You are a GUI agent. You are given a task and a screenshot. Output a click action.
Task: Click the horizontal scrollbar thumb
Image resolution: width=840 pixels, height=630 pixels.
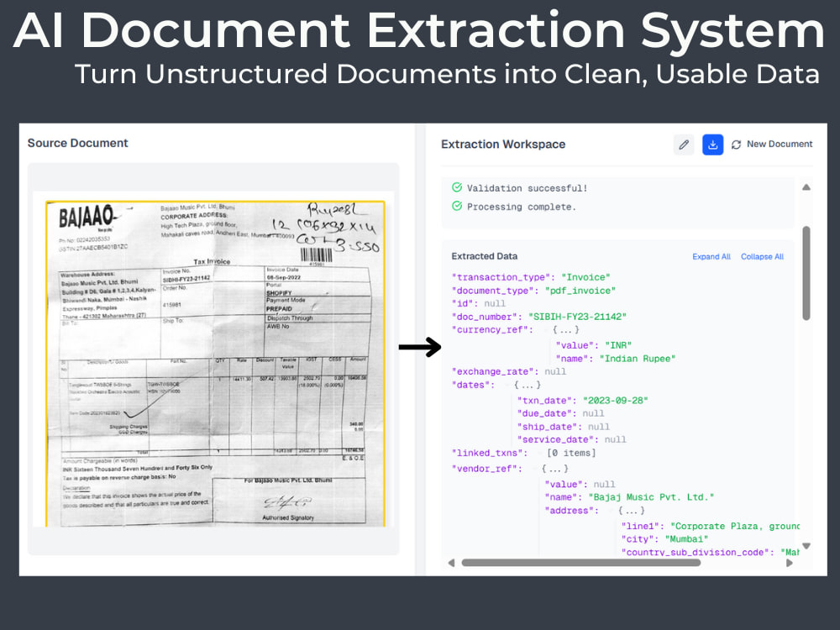tap(581, 563)
